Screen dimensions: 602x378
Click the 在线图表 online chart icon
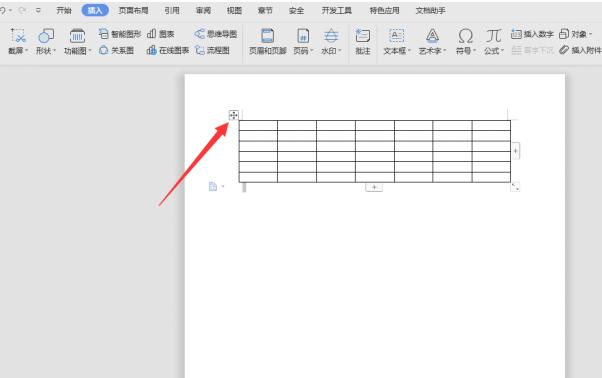coord(152,50)
